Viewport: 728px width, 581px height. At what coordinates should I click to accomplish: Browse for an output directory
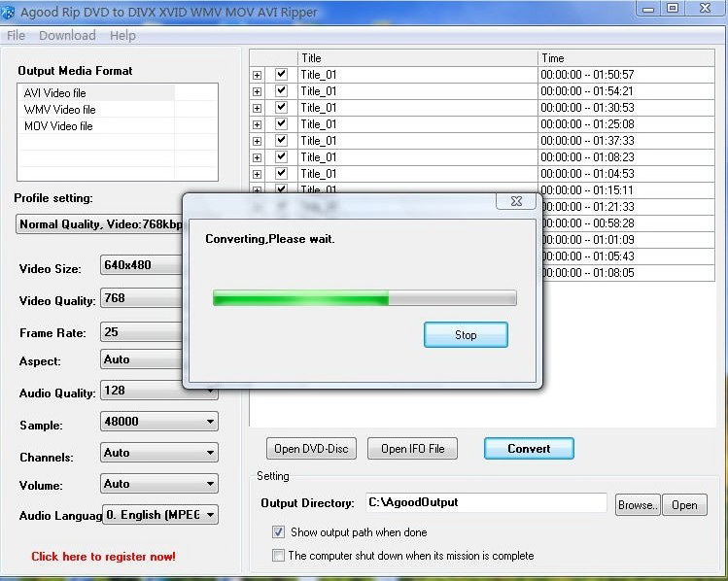click(638, 505)
